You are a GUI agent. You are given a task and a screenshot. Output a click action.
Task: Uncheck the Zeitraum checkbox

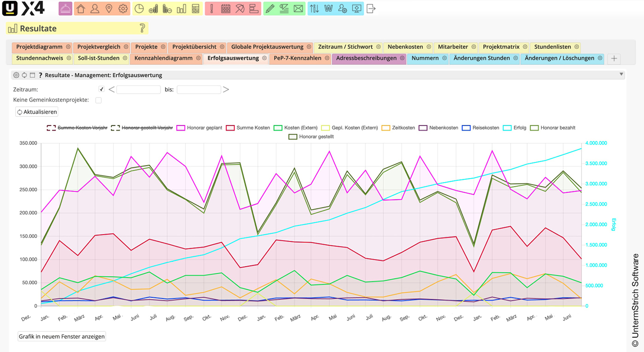pyautogui.click(x=101, y=89)
